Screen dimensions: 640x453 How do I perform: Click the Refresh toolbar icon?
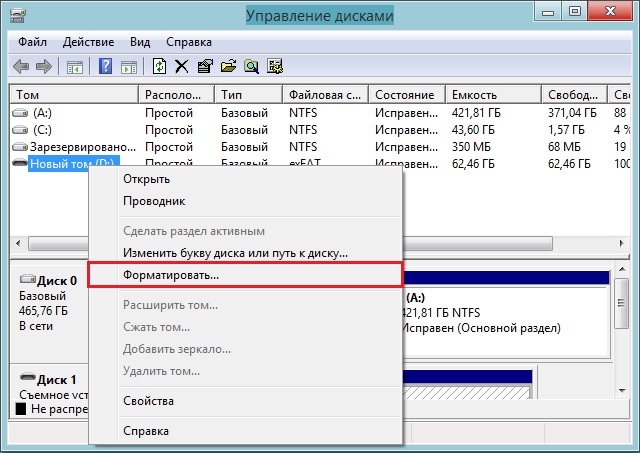[159, 67]
